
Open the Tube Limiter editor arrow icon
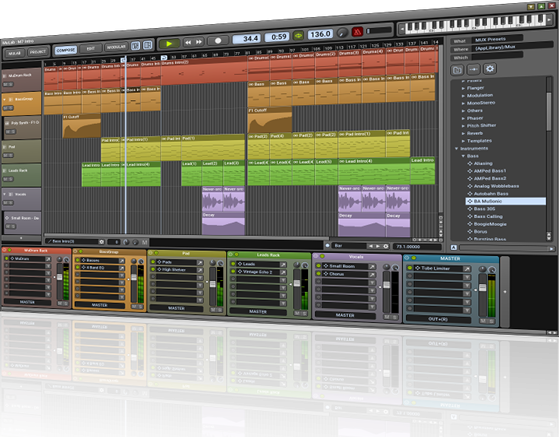pyautogui.click(x=467, y=269)
